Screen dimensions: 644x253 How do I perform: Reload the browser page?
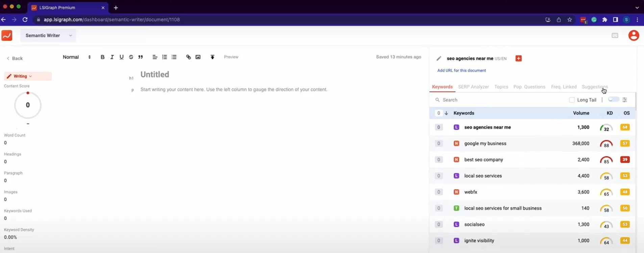(x=25, y=20)
